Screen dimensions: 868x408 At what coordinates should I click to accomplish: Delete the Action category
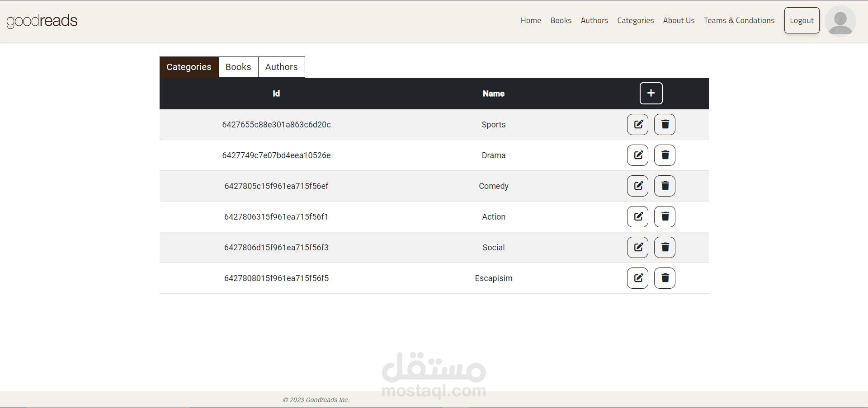[x=665, y=216]
